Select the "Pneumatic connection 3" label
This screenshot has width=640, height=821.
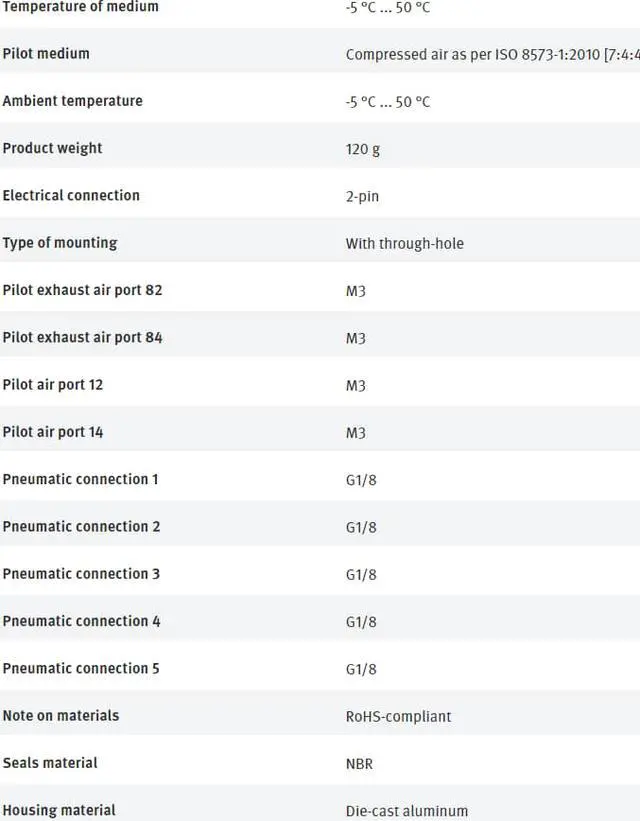point(81,574)
